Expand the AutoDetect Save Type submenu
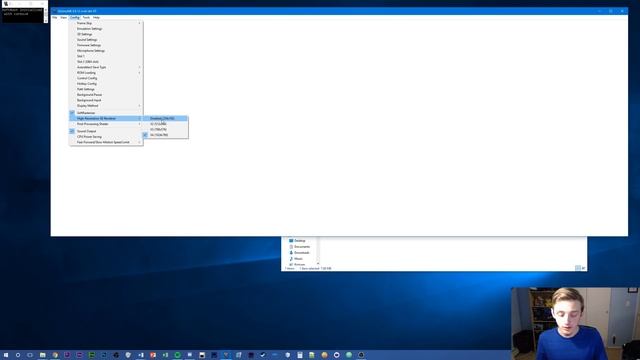Screen dimensions: 640x360 click(106, 67)
